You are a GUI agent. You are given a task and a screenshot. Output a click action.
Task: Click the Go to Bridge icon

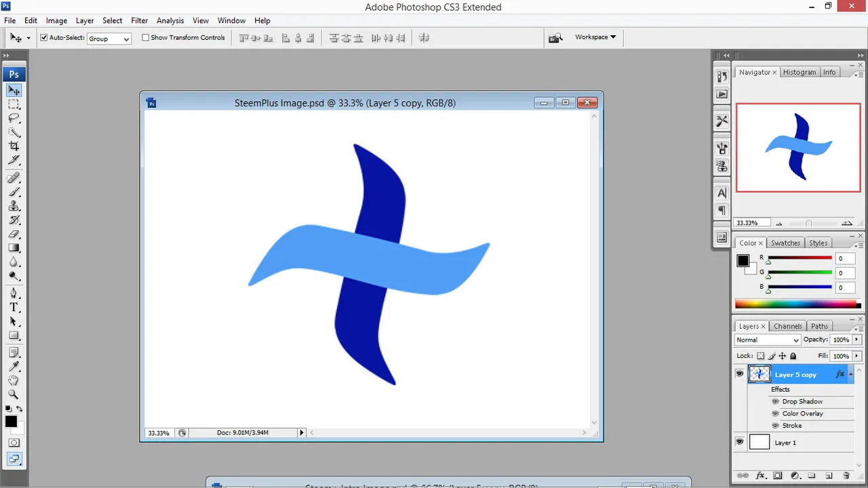pos(556,38)
